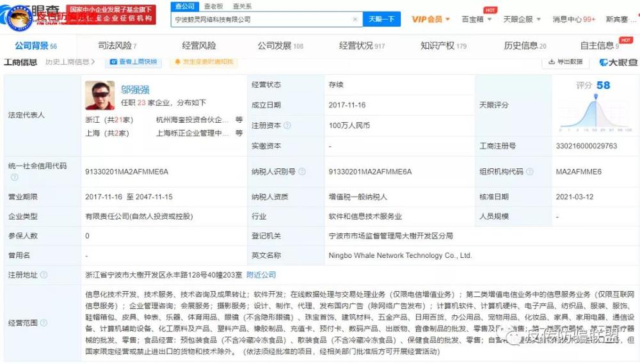The width and height of the screenshot is (640, 364).
Task: Select establishment date 2017-11-16
Action: tap(347, 105)
